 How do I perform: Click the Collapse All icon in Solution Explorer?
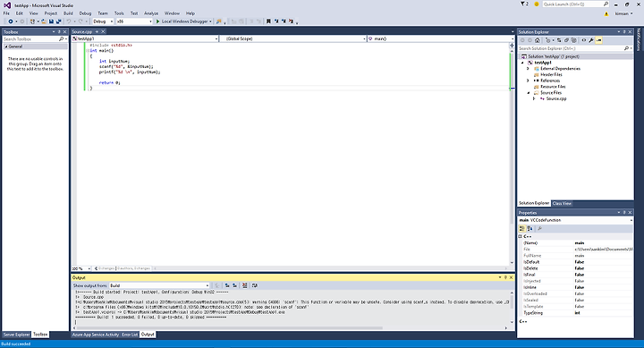[x=566, y=40]
